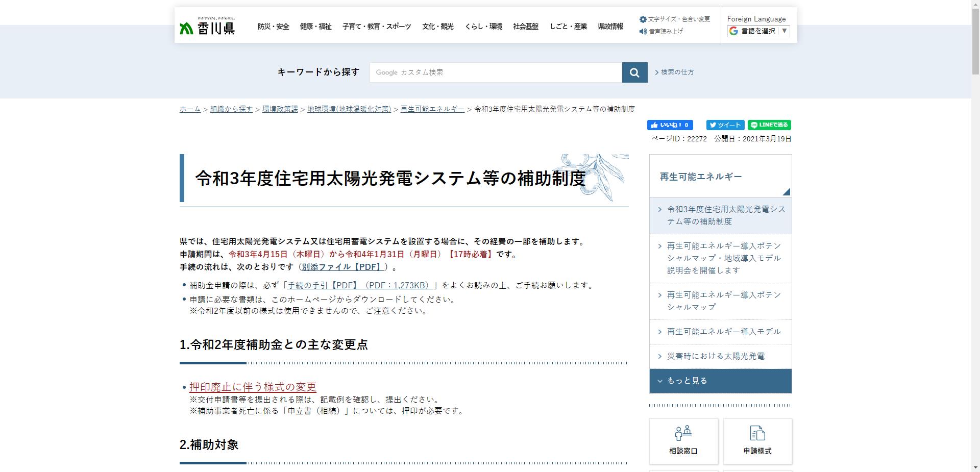
Task: Follow the 押印廃止に伴う様式の変更 link
Action: pyautogui.click(x=253, y=386)
